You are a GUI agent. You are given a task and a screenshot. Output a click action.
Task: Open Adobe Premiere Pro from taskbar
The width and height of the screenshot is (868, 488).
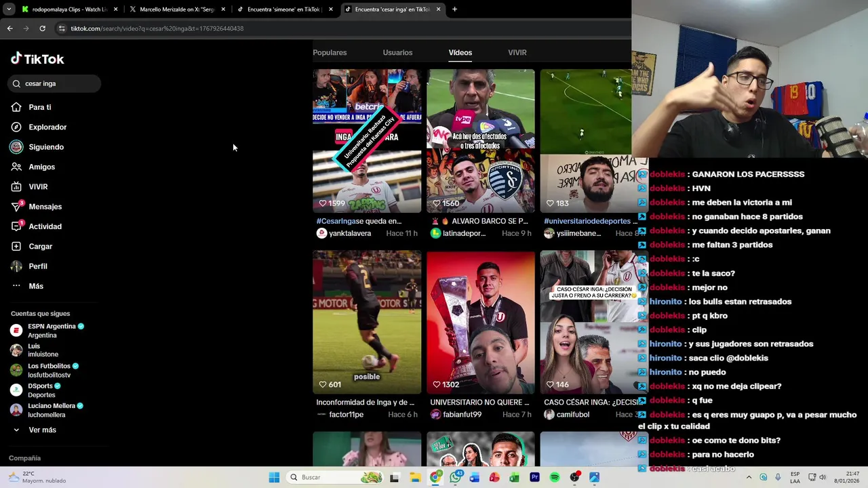534,477
